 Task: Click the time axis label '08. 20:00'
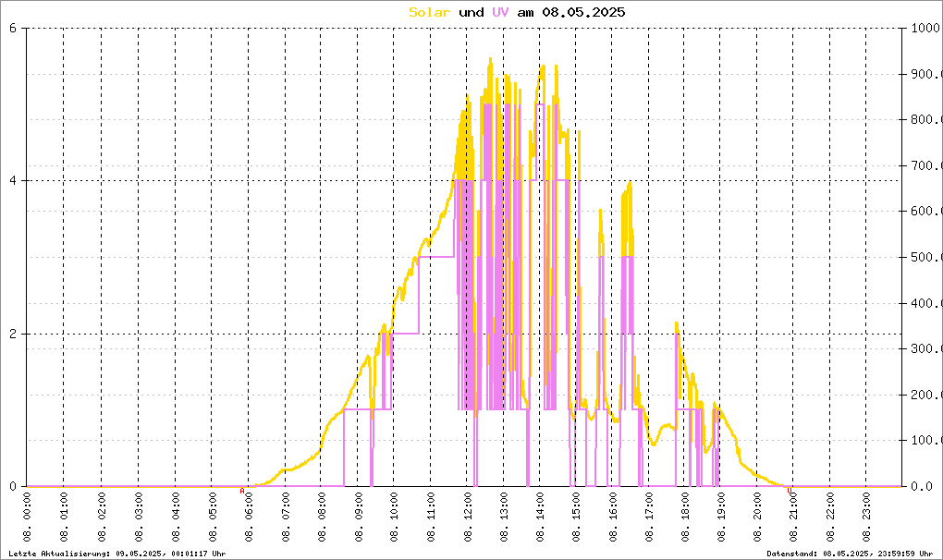click(x=756, y=517)
